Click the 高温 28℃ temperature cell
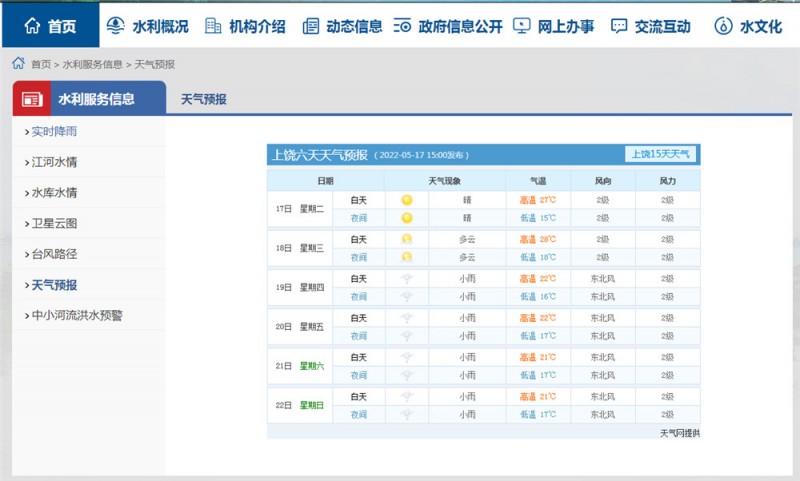Screen dimensions: 800x481 tap(538, 239)
